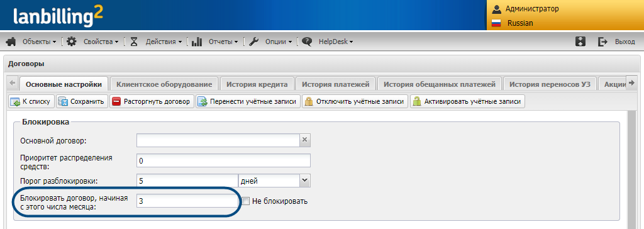Click the Отключить учётные записи lock icon
The image size is (644, 229).
point(308,101)
